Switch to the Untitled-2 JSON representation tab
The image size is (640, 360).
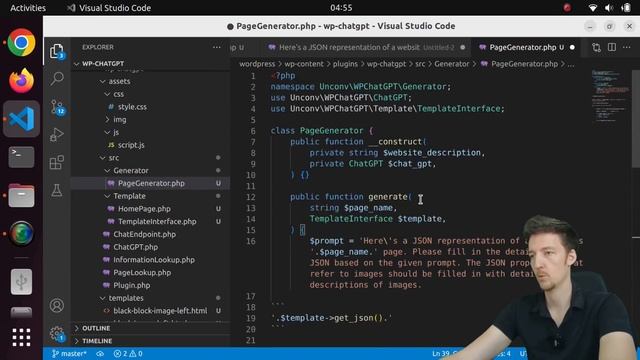[366, 47]
